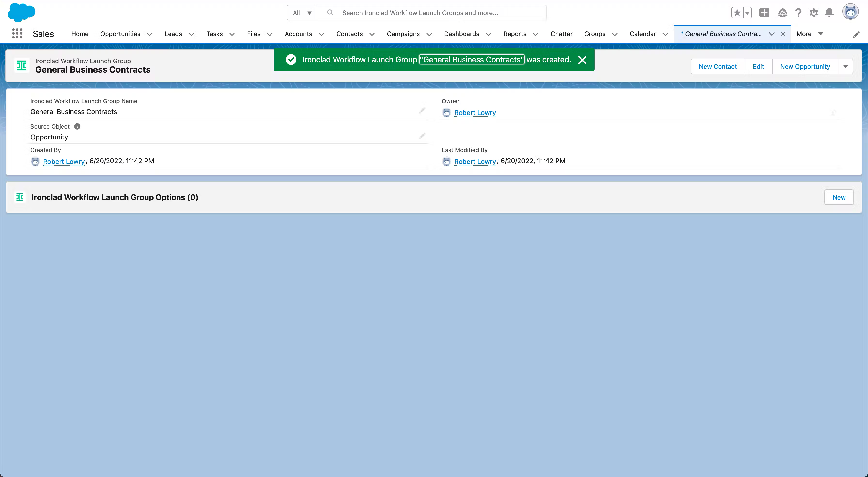Open the Setup gear icon

tap(814, 13)
